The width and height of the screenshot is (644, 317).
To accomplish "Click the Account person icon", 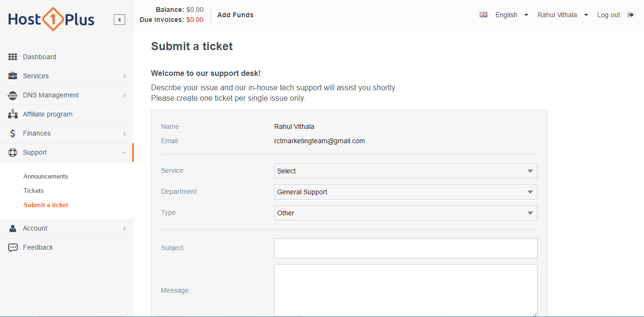I will pyautogui.click(x=12, y=228).
